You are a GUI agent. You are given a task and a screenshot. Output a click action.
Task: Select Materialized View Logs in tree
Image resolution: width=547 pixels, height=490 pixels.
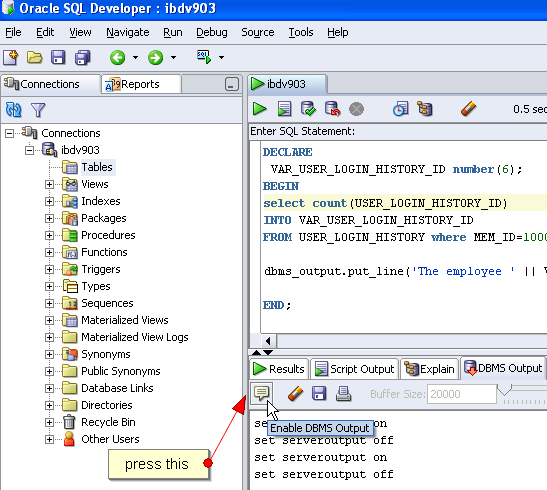135,338
